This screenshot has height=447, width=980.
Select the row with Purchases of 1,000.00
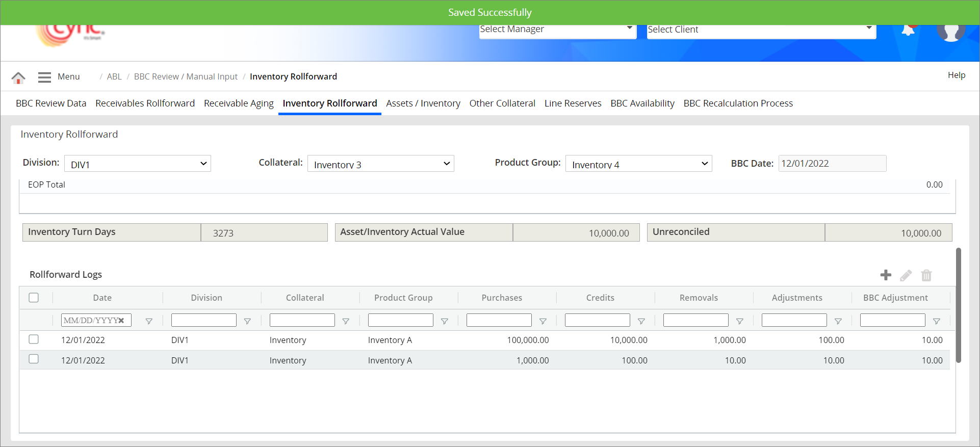coord(34,359)
